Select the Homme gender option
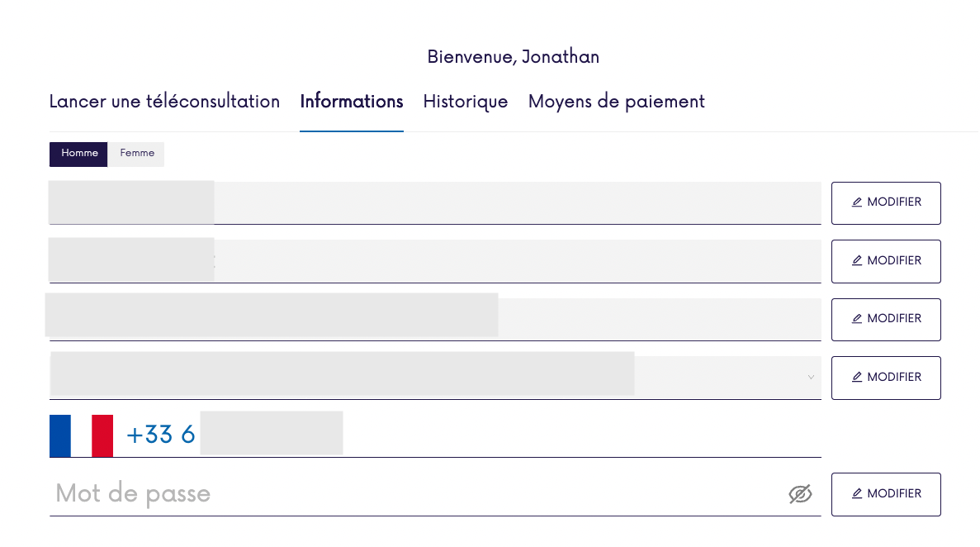 coord(79,154)
